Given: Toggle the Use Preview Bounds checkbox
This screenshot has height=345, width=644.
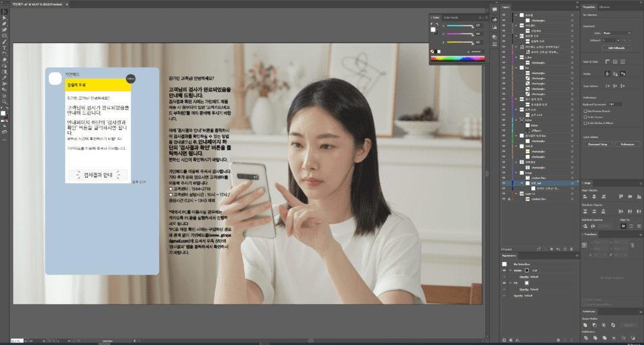Looking at the screenshot, I should (585, 111).
